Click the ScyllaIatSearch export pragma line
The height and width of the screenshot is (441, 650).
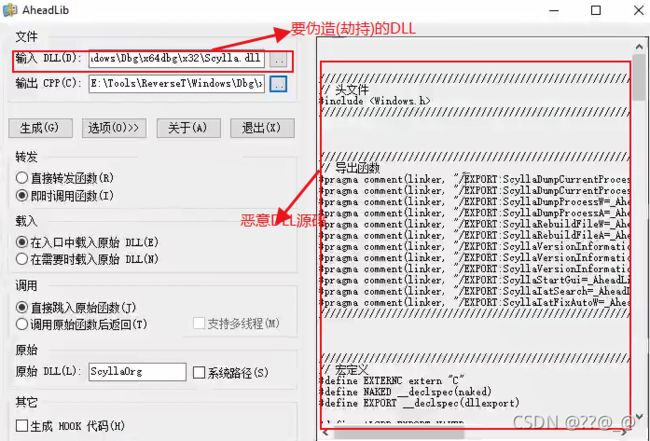475,291
